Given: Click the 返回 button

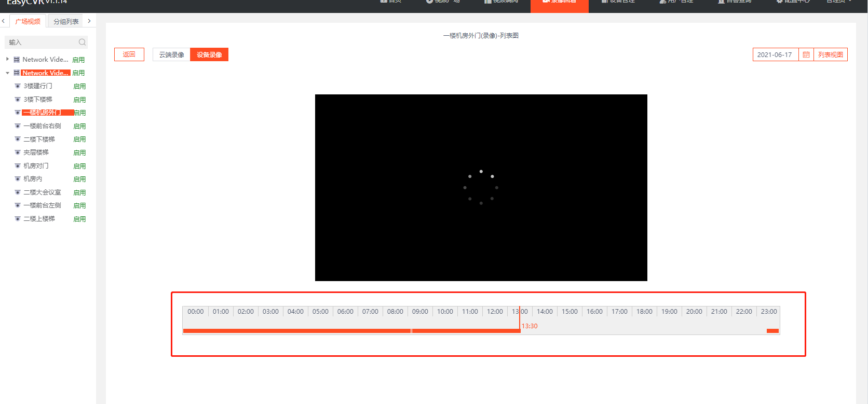Looking at the screenshot, I should [129, 54].
